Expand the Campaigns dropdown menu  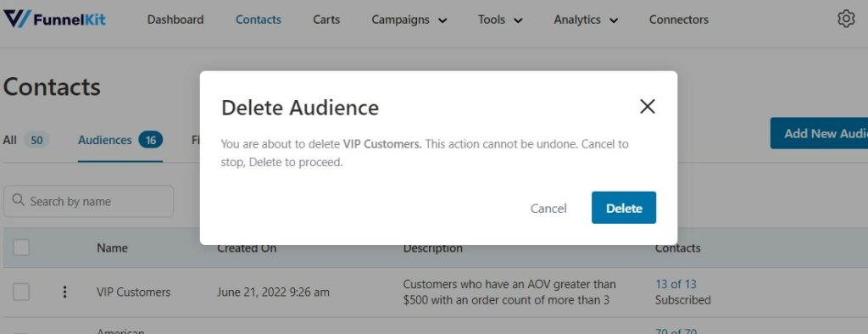[x=409, y=20]
